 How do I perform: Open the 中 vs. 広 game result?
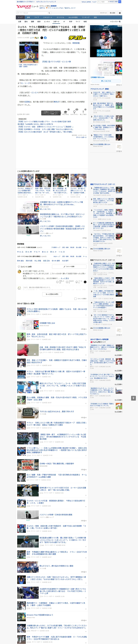20,252
